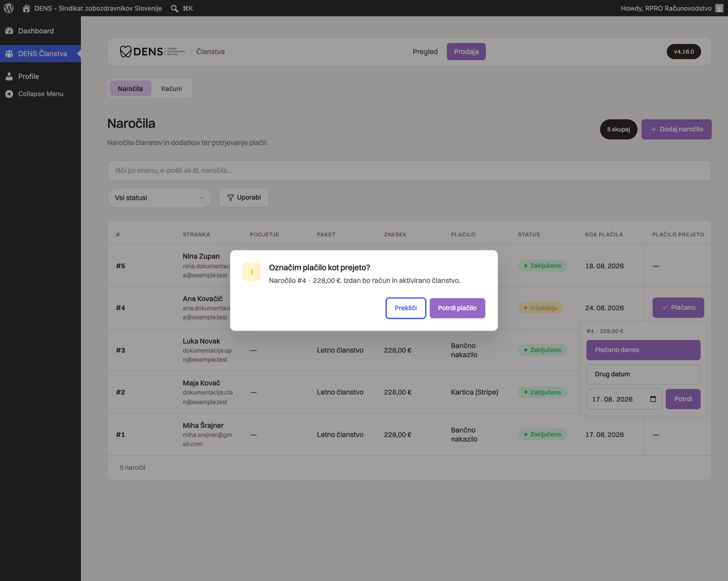Confirm with the Potrdi plačilo button
728x581 pixels.
(457, 308)
